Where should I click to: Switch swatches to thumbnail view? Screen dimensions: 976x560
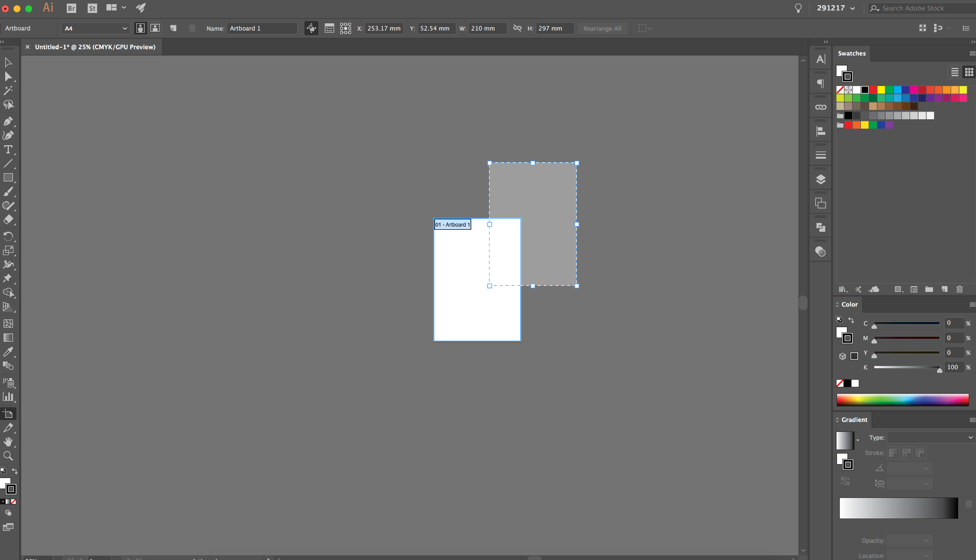[969, 72]
